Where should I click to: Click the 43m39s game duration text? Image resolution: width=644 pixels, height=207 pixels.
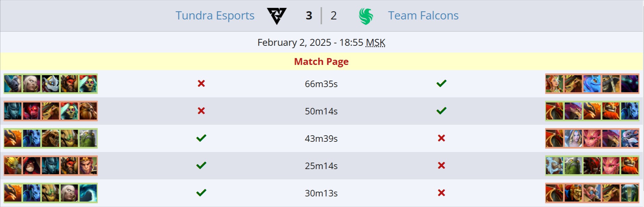click(x=321, y=138)
